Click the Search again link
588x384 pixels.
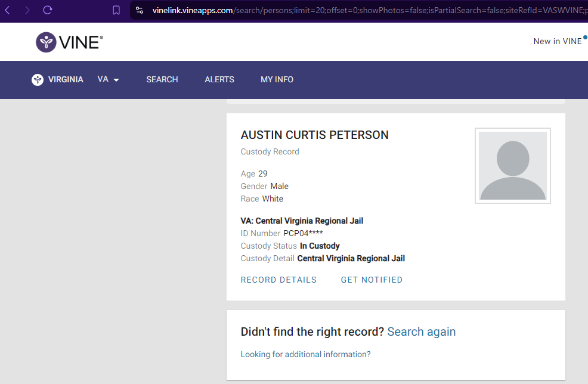pos(422,332)
